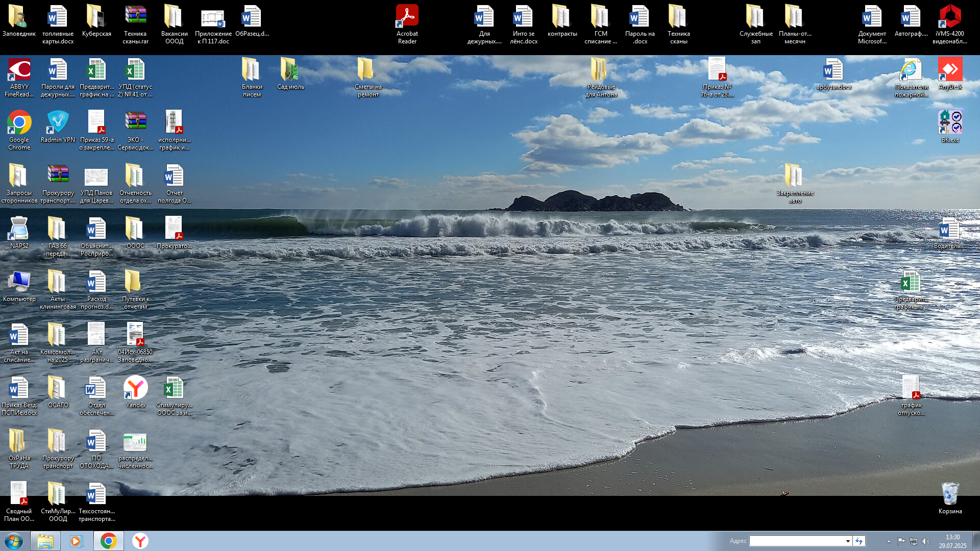Select the Корзина recycle bin

click(x=950, y=494)
